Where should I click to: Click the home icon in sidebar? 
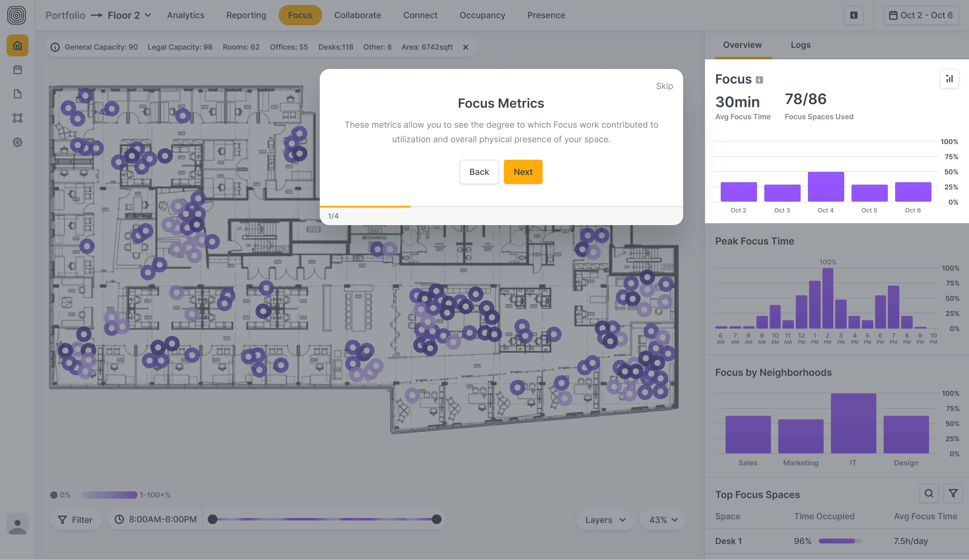(x=17, y=46)
